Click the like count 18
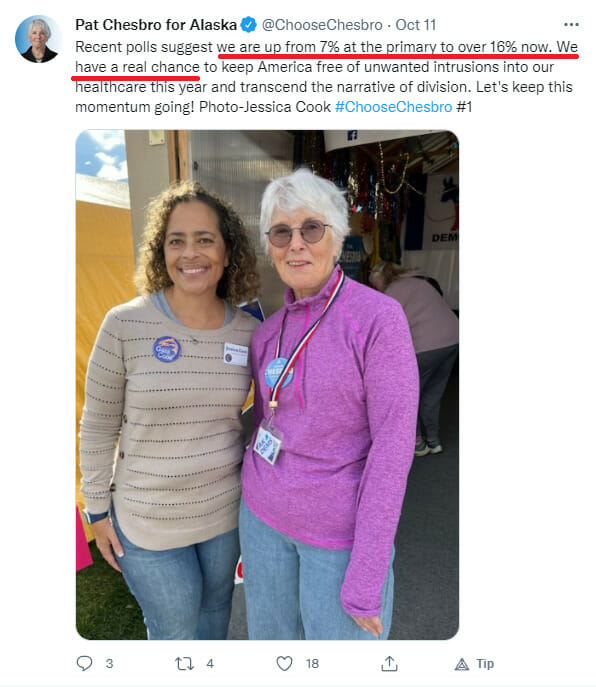596x687 pixels. pos(312,664)
